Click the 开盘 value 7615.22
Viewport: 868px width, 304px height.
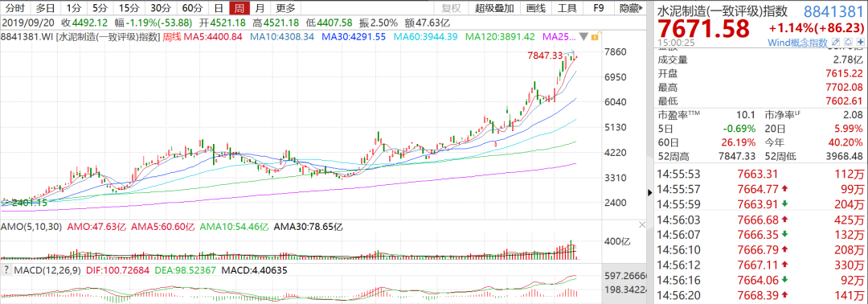843,73
